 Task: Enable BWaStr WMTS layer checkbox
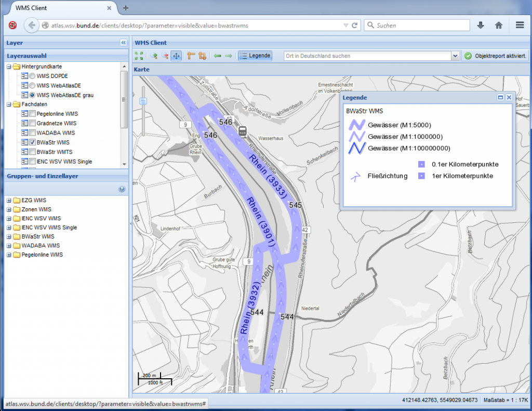click(x=33, y=152)
